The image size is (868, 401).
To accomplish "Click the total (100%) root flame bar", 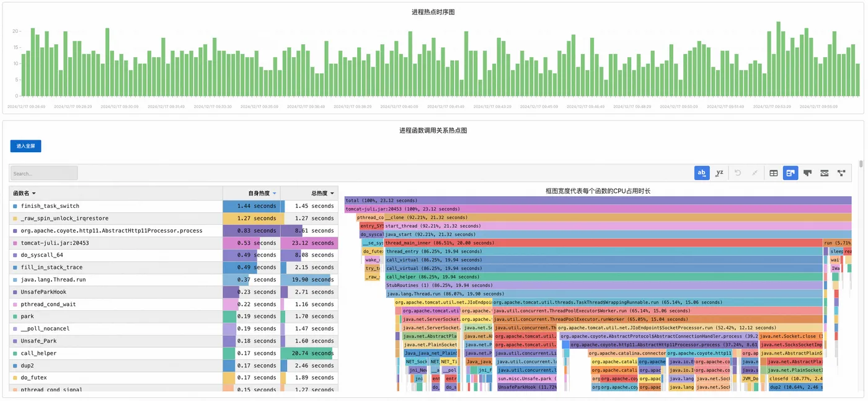I will click(x=598, y=201).
